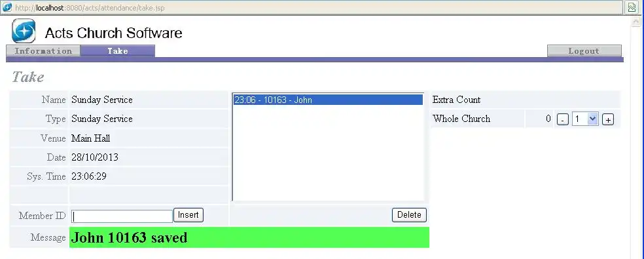Click the Name value Sunday Service

(102, 100)
